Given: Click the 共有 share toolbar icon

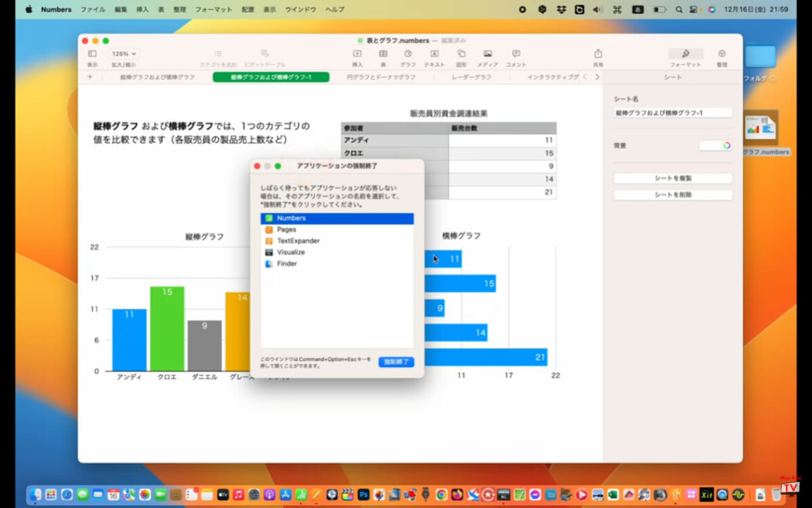Looking at the screenshot, I should click(x=598, y=54).
